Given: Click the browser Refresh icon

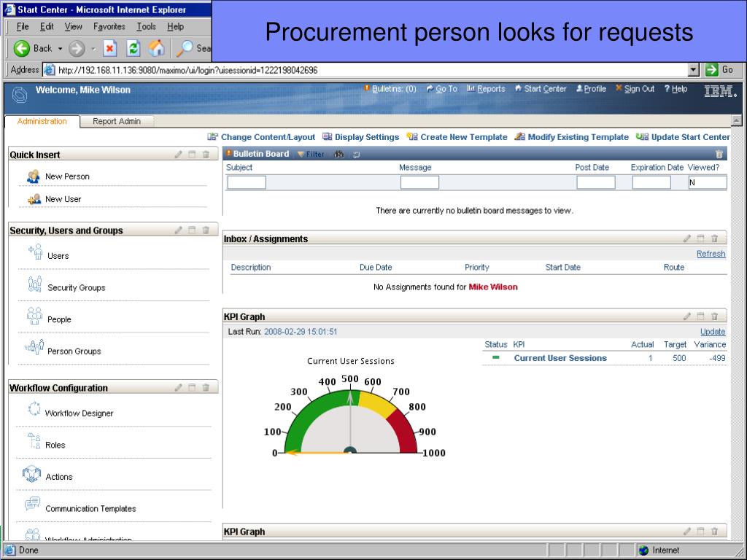Looking at the screenshot, I should 133,48.
